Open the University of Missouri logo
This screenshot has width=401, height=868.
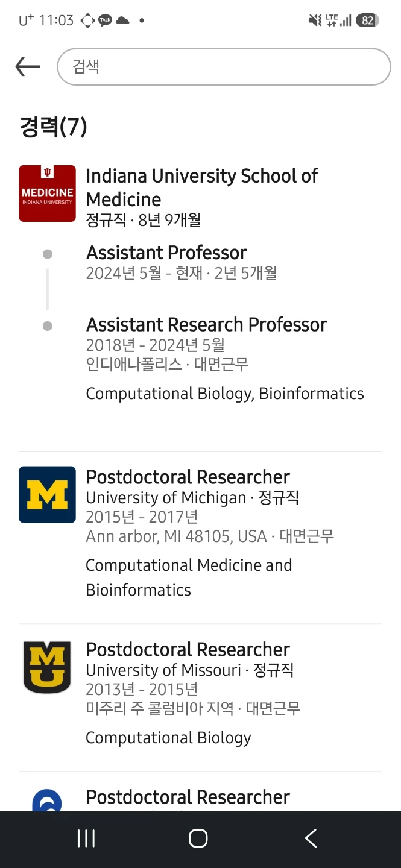coord(47,667)
